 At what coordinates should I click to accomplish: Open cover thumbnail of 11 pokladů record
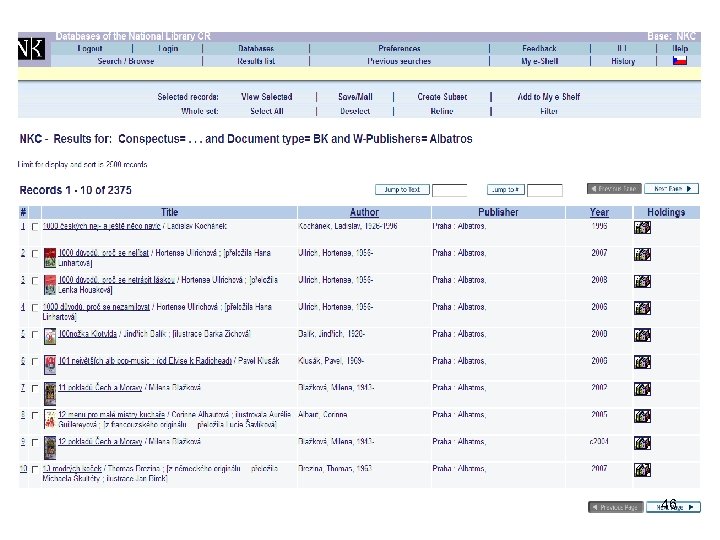point(50,394)
